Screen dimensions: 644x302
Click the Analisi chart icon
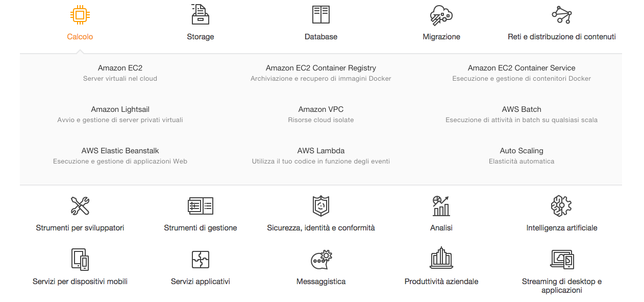[x=441, y=206]
